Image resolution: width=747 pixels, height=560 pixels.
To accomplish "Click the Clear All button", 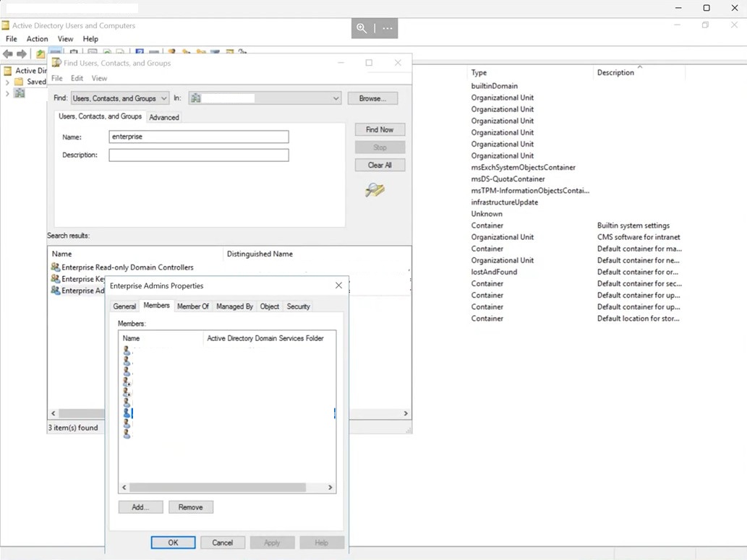I will coord(380,165).
